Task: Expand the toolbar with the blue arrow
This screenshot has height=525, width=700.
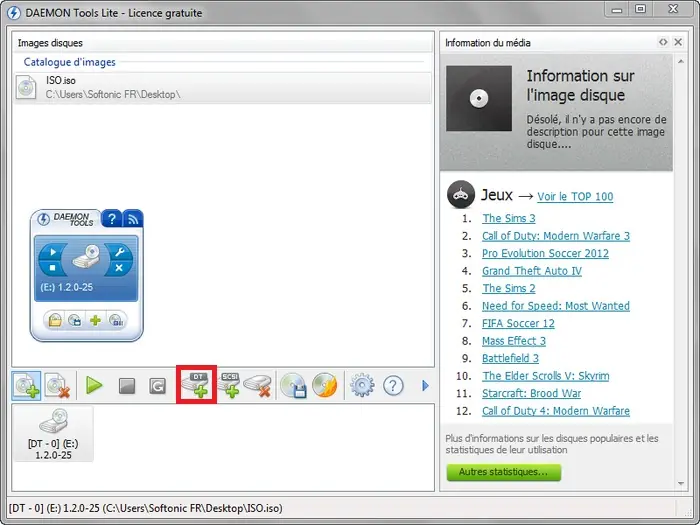Action: coord(425,385)
